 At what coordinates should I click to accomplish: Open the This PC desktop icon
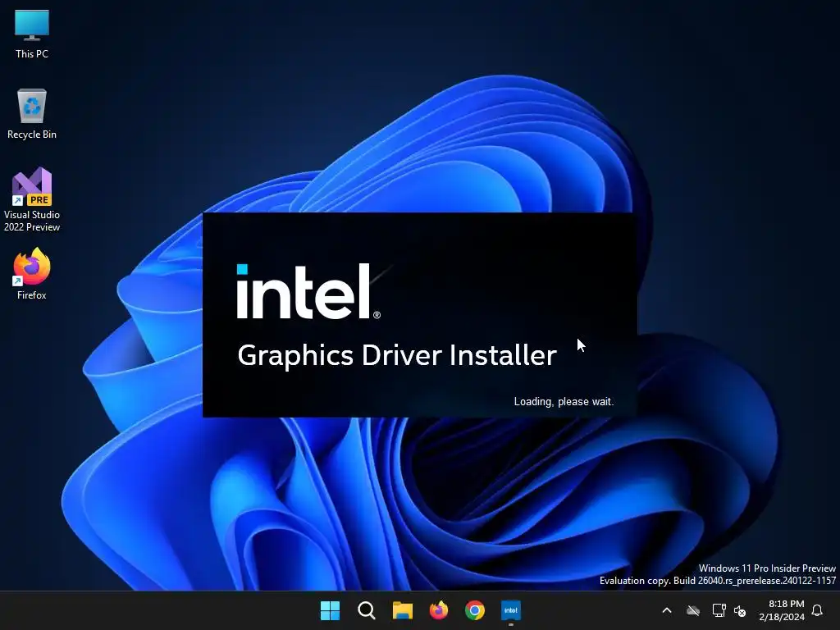tap(32, 33)
